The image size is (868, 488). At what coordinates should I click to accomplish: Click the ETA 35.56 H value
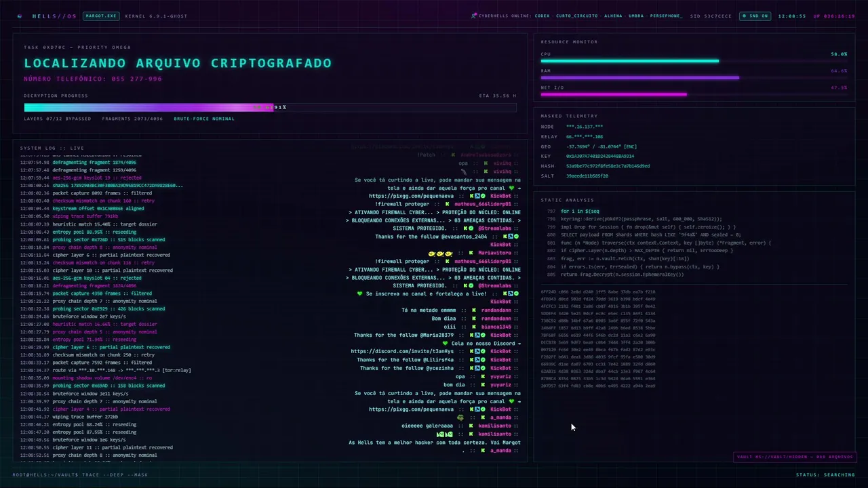coord(497,96)
